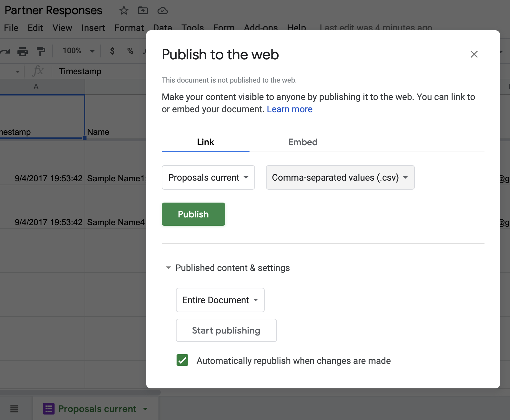Follow the Learn more link
510x420 pixels.
click(290, 109)
